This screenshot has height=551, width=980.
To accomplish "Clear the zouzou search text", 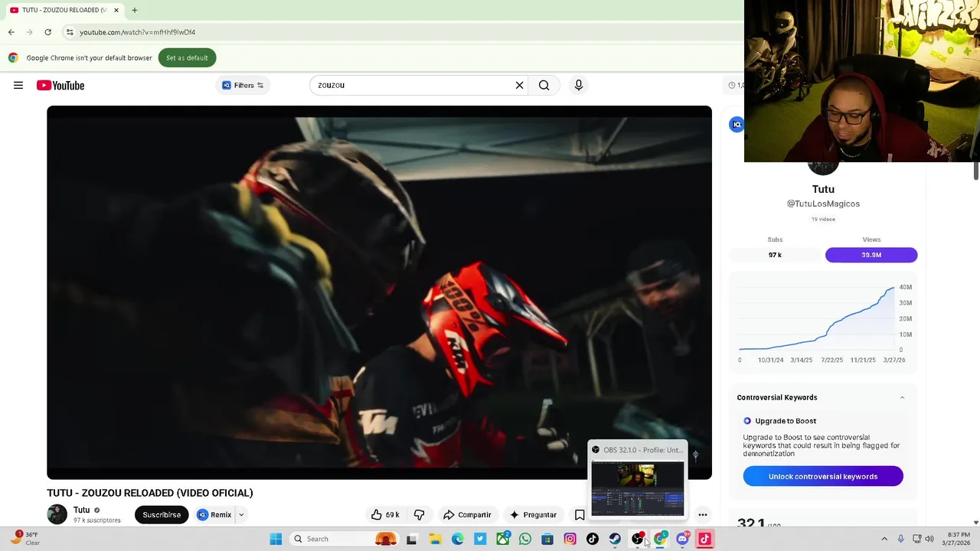I will [x=519, y=85].
